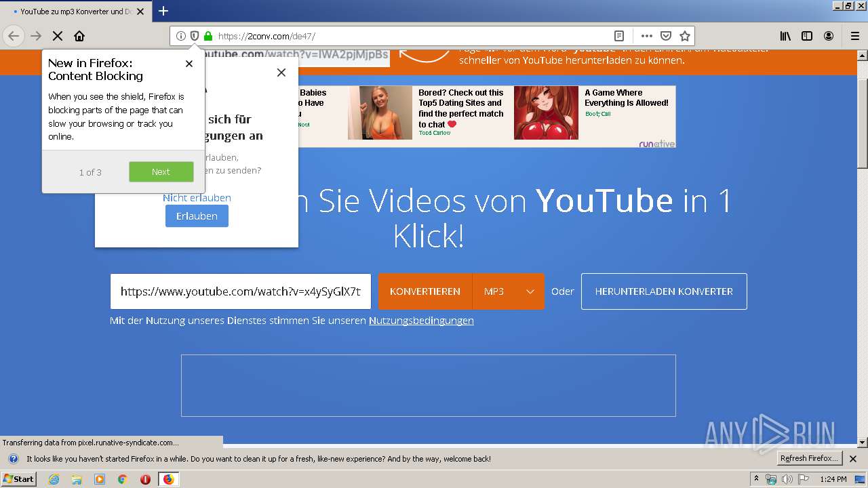
Task: Open content blocking shield in address bar
Action: [x=195, y=36]
